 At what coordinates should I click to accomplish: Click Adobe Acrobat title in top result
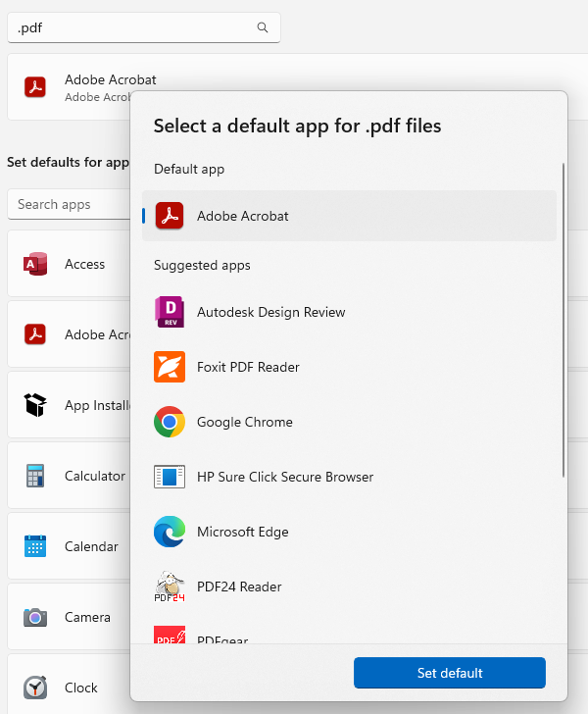click(110, 79)
